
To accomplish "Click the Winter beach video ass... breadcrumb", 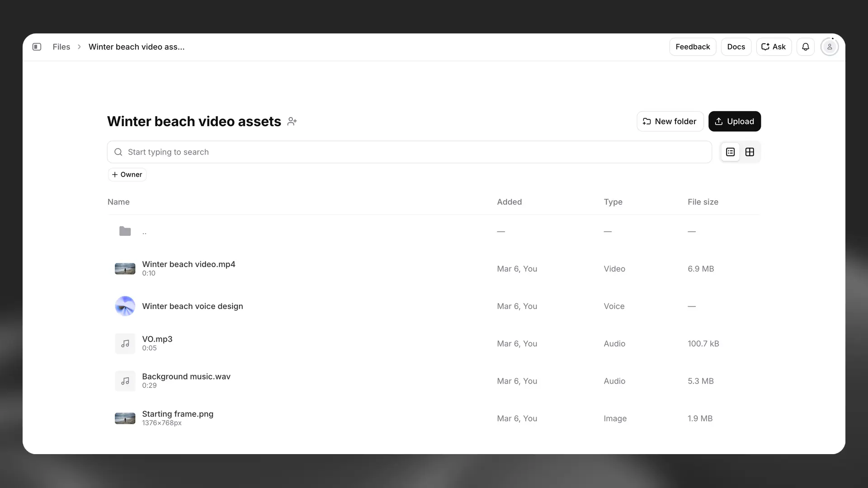I will (137, 47).
